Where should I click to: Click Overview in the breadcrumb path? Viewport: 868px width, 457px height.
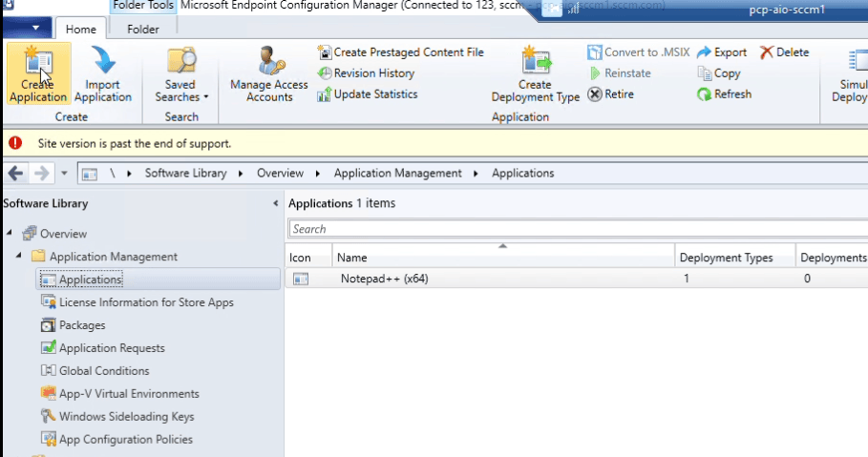coord(280,174)
